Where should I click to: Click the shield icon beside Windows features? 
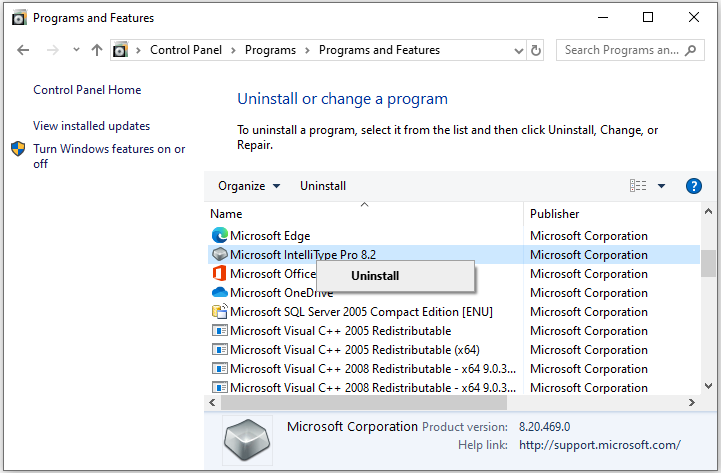(18, 149)
